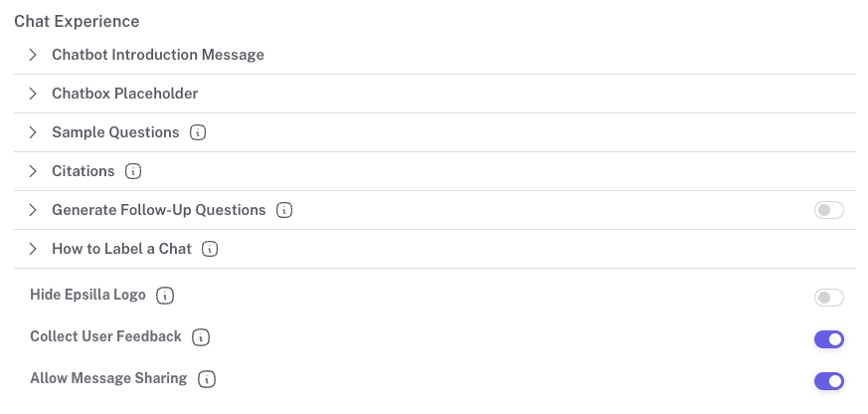Expand the Chatbox Placeholder section arrow
The width and height of the screenshot is (868, 414).
click(x=33, y=94)
